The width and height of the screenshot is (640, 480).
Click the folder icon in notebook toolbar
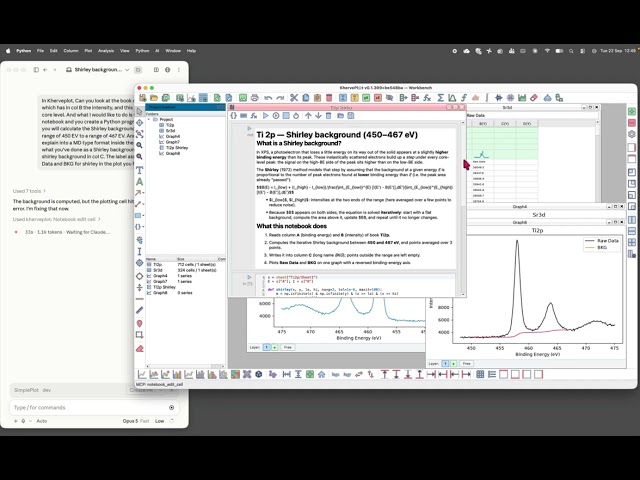tap(340, 116)
